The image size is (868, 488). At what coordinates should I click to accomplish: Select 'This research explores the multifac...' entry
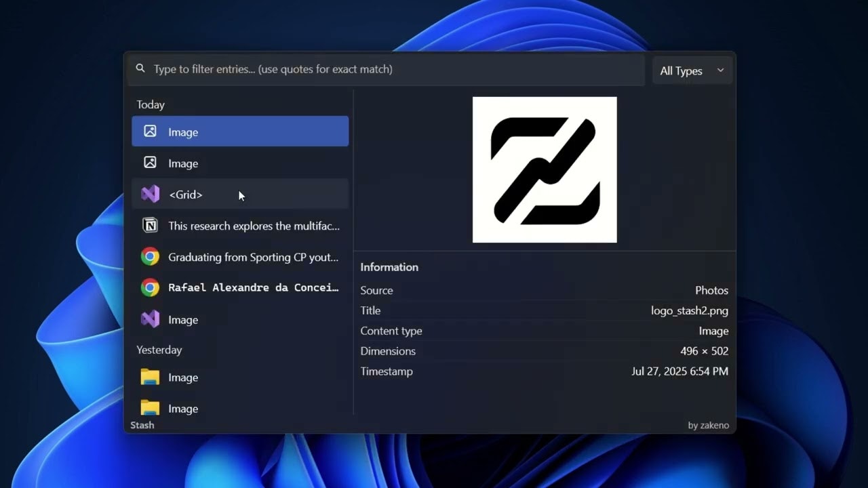(x=240, y=226)
